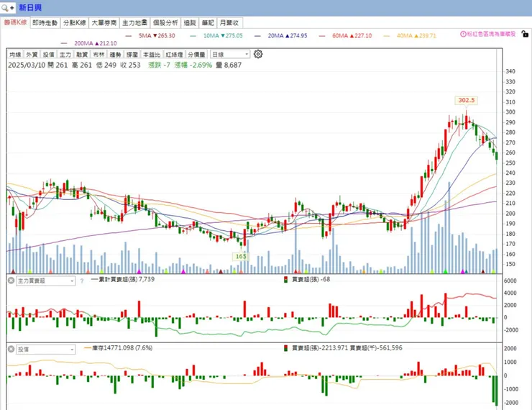Screen dimensions: 532x410
Task: Close the 投信 indicator panel
Action: click(x=11, y=349)
